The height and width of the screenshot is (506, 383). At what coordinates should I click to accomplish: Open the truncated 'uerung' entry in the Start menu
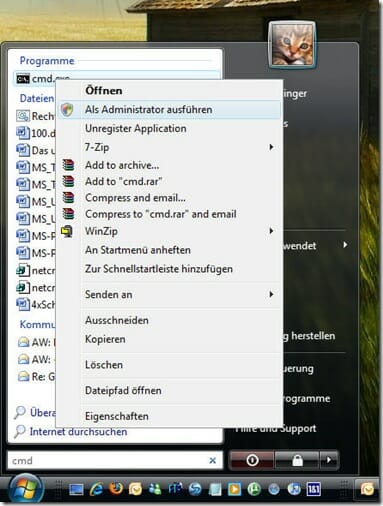[298, 369]
